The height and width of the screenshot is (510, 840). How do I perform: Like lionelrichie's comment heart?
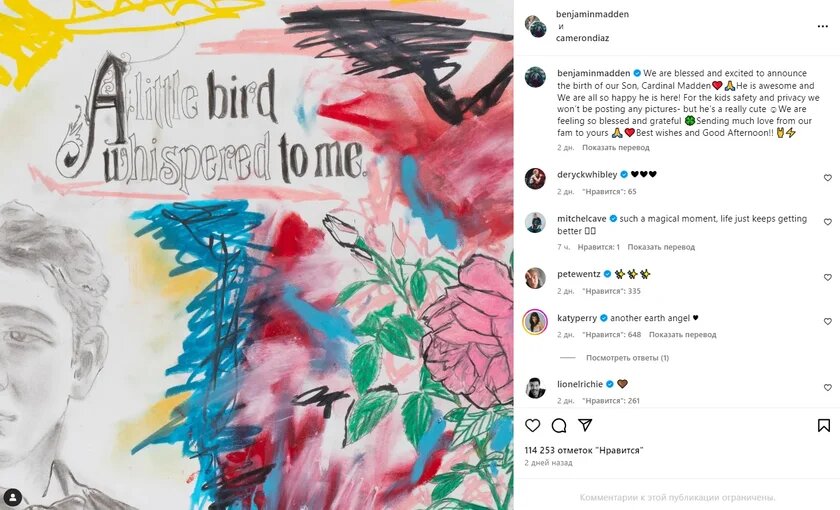[x=828, y=387]
